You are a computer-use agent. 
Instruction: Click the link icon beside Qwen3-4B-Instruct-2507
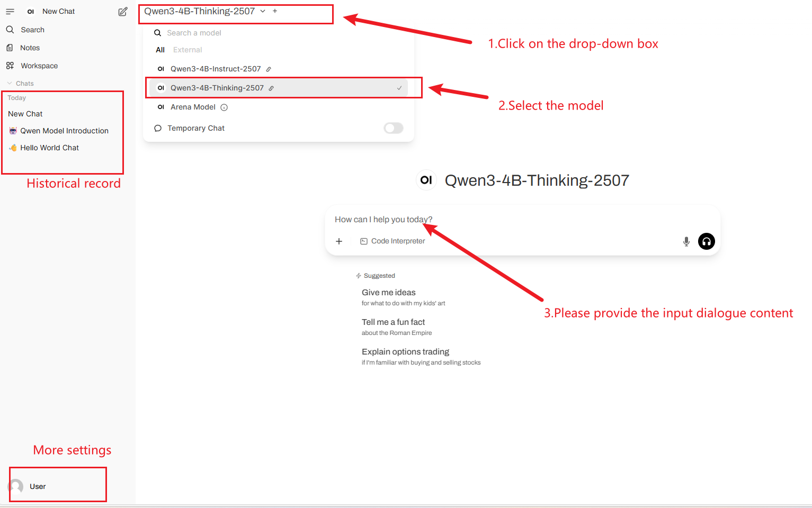tap(269, 69)
